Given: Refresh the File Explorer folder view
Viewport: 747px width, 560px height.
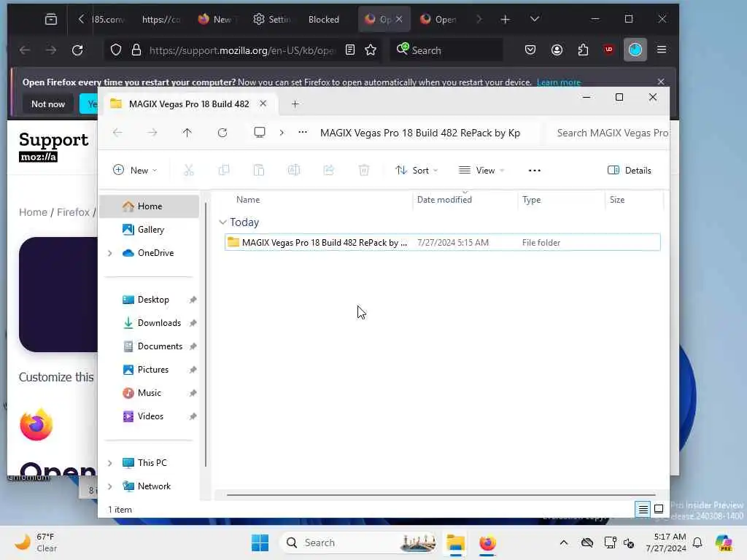Looking at the screenshot, I should 222,133.
